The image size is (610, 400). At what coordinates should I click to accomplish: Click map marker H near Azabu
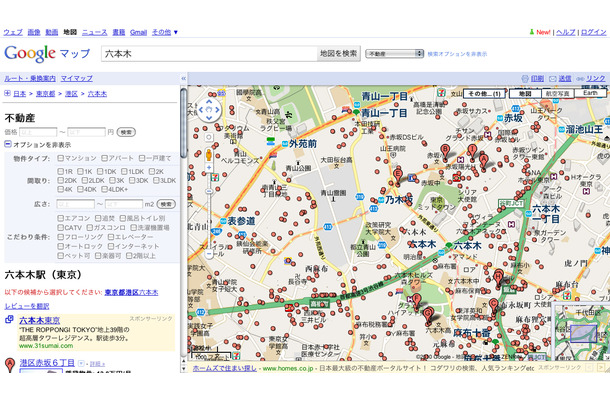point(498,278)
